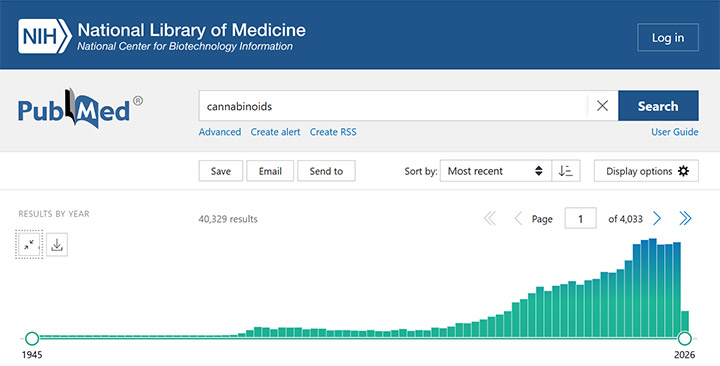This screenshot has width=720, height=366.
Task: Click the NIH logo
Action: [45, 36]
